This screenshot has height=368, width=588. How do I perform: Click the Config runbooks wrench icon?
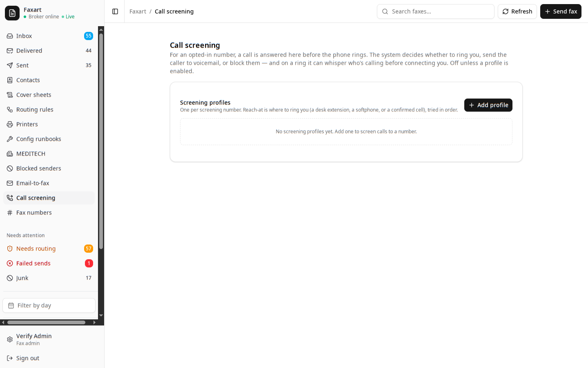pyautogui.click(x=10, y=139)
